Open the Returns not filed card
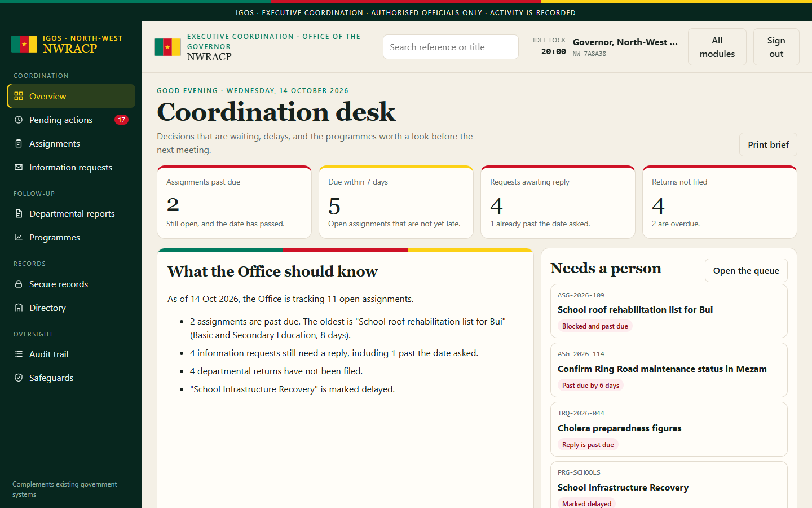 (x=720, y=202)
